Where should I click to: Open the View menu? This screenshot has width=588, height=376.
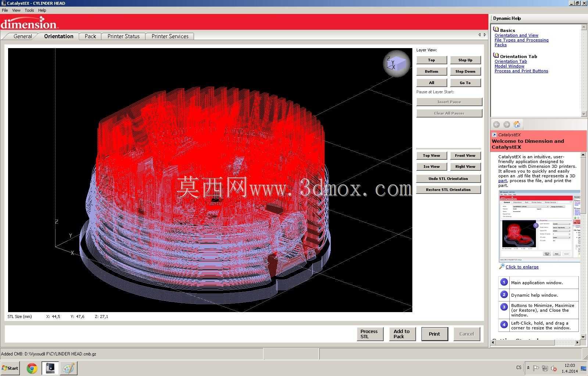16,10
